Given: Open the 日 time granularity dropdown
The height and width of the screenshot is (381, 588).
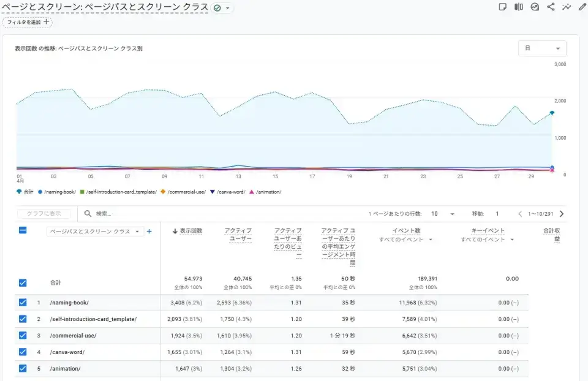Looking at the screenshot, I should [x=541, y=48].
